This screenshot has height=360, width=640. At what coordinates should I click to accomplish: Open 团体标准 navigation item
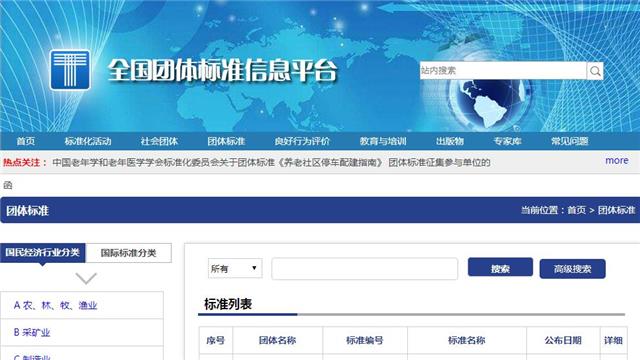226,141
